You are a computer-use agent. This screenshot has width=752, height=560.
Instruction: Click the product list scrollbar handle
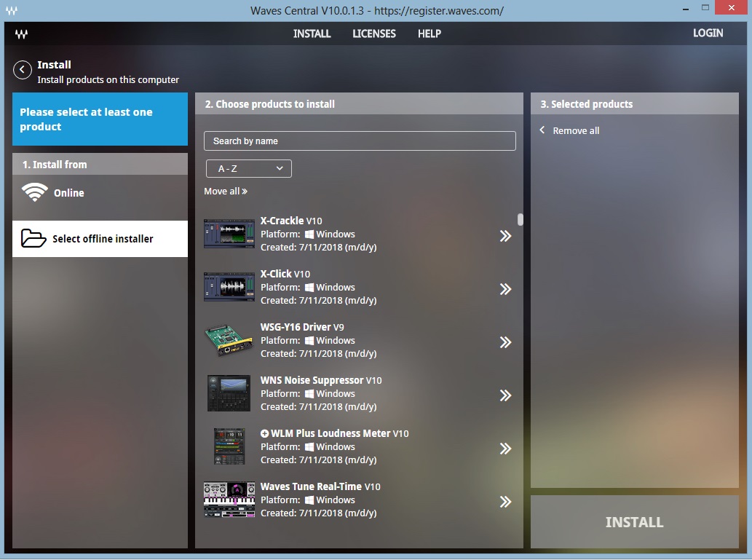(x=521, y=219)
